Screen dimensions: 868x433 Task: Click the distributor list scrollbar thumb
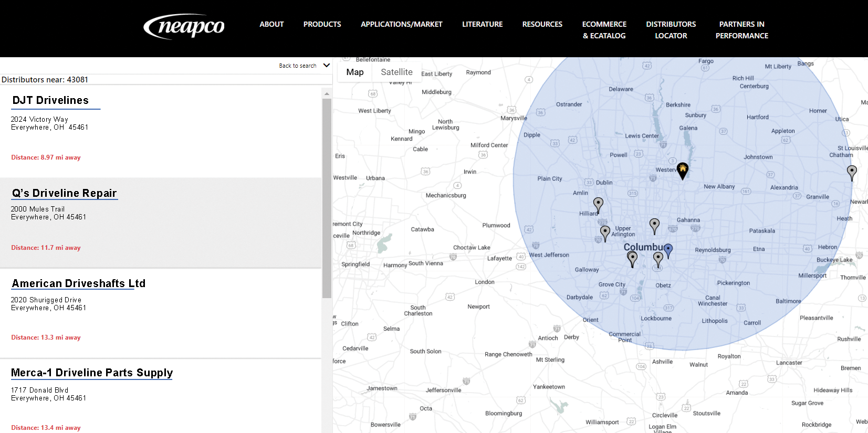327,197
